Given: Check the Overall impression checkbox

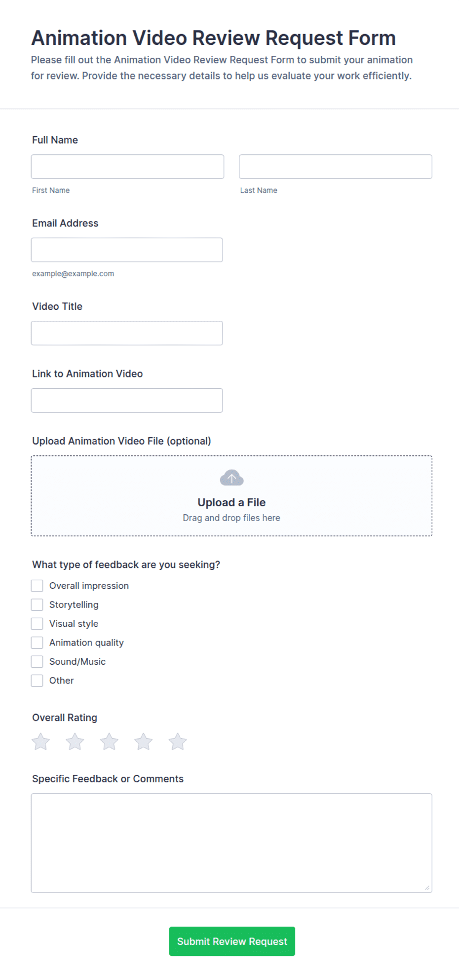Looking at the screenshot, I should pyautogui.click(x=37, y=586).
